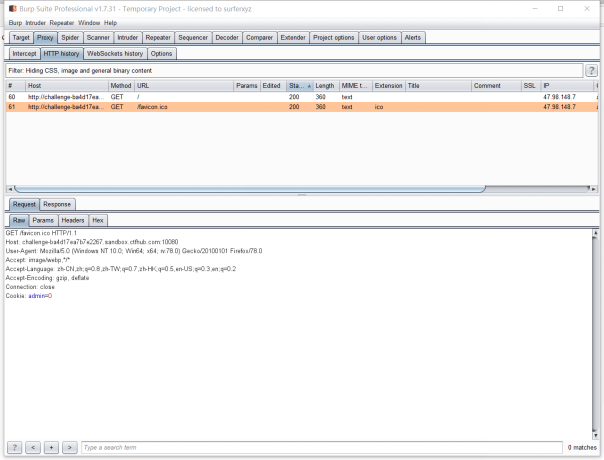Select the Proxy tab
The height and width of the screenshot is (460, 604).
(x=45, y=37)
